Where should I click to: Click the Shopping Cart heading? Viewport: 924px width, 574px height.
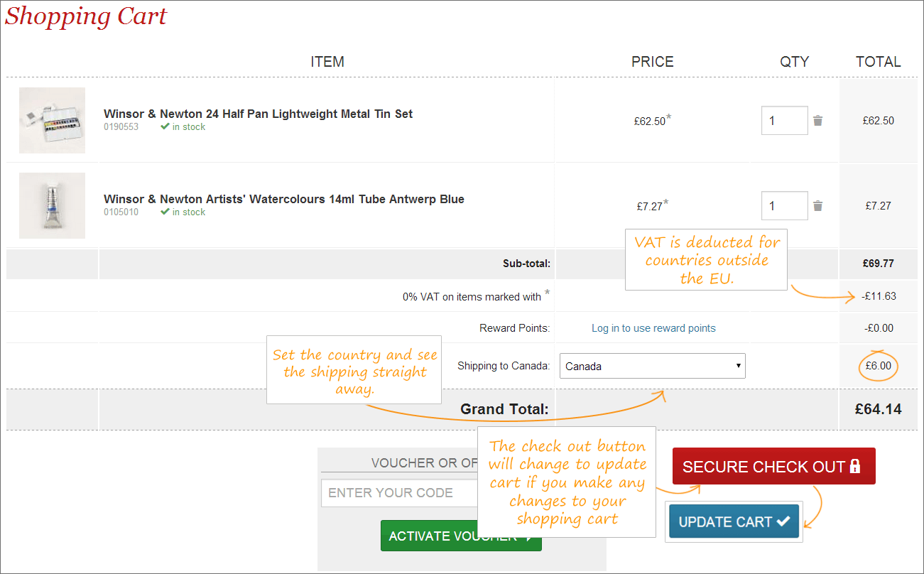pos(86,16)
